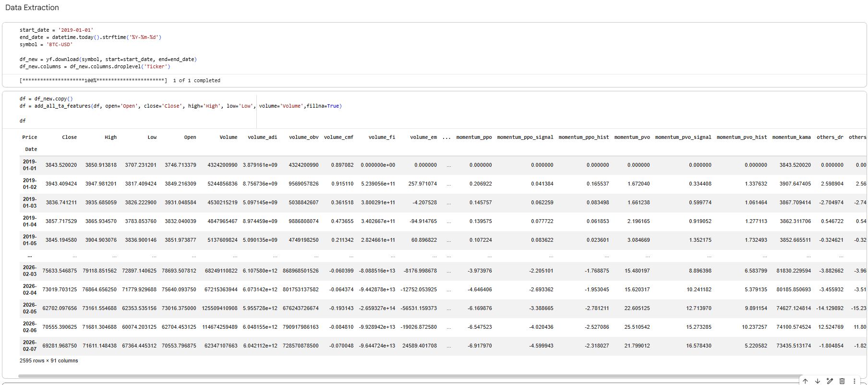Click the AI edit pencil icon
Image resolution: width=868 pixels, height=385 pixels.
[829, 381]
